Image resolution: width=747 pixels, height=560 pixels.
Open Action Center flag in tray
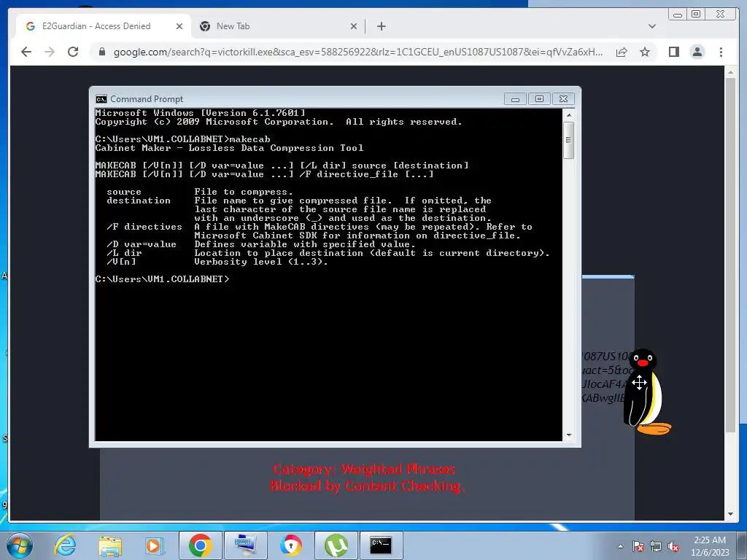click(x=638, y=546)
